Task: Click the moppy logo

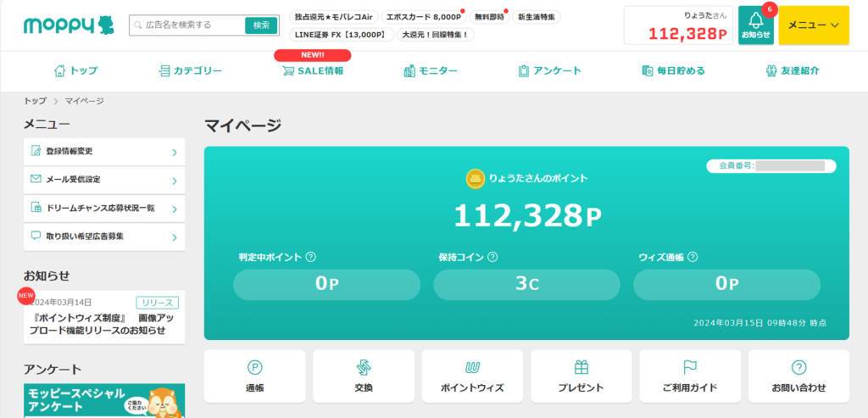Action: click(x=69, y=25)
